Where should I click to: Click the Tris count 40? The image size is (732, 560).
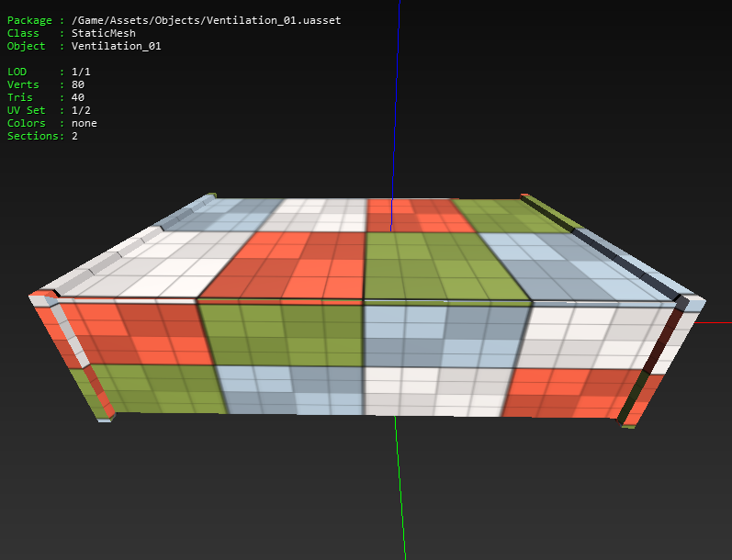(x=78, y=97)
